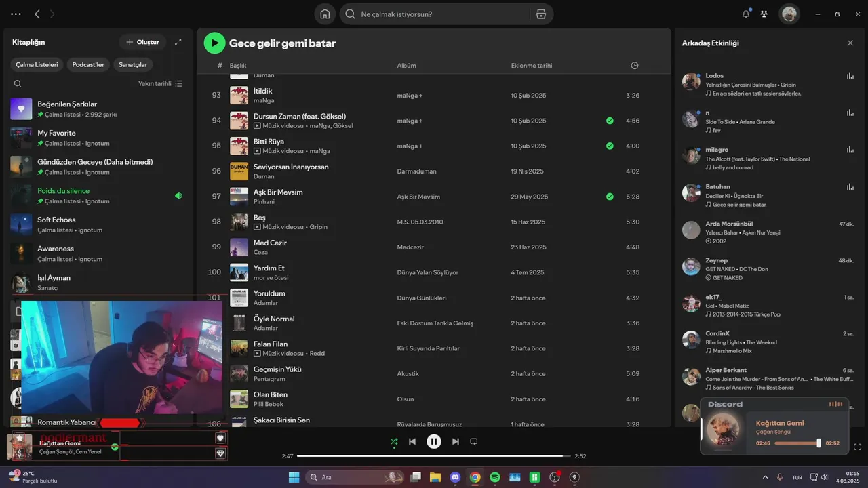Toggle the repeat button
The width and height of the screenshot is (868, 488).
(474, 441)
